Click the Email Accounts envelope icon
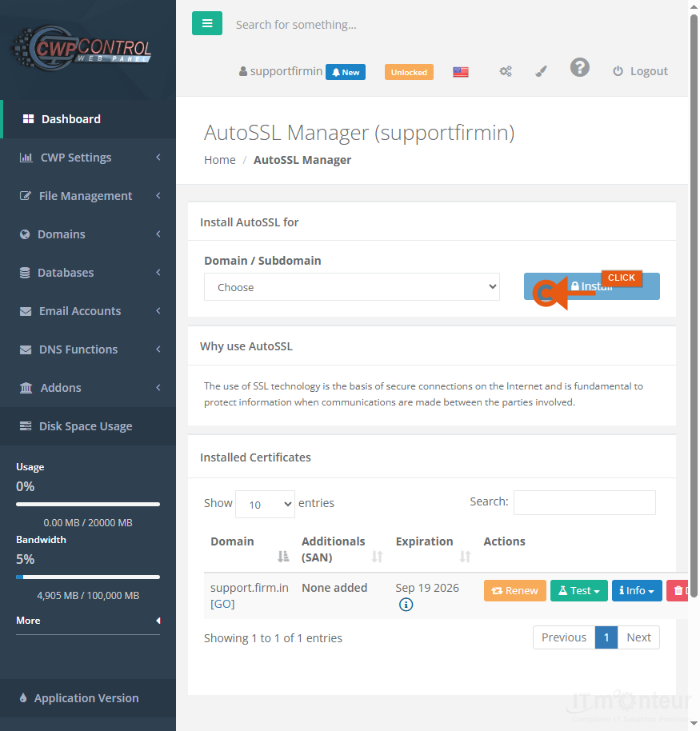 pos(26,311)
